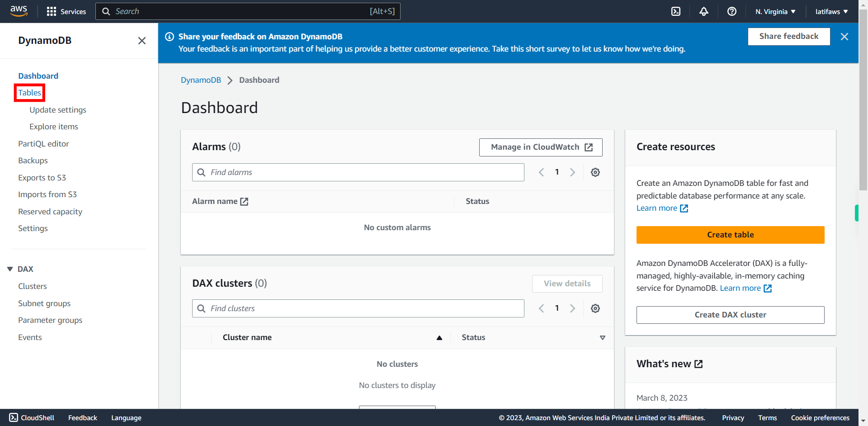868x426 pixels.
Task: Open CloudShell from the top navigation bar
Action: pos(676,11)
